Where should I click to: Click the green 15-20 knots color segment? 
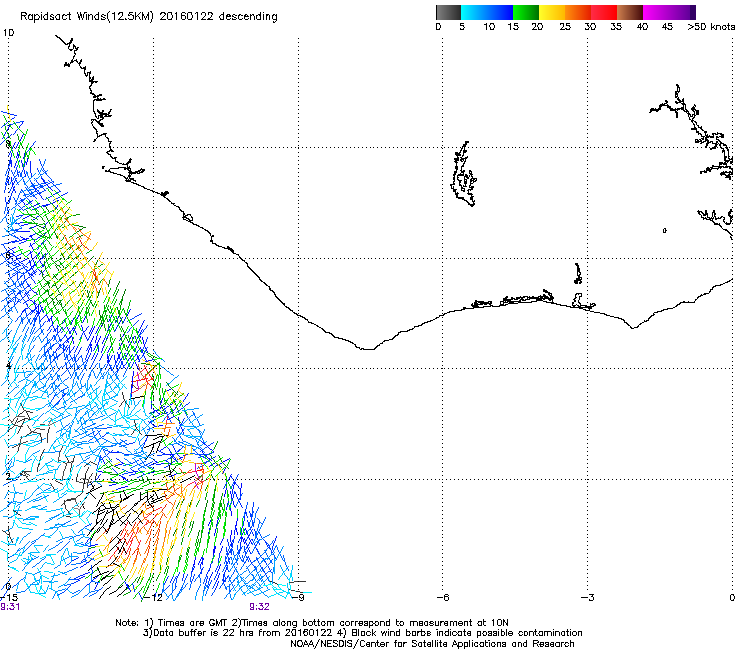click(x=526, y=12)
